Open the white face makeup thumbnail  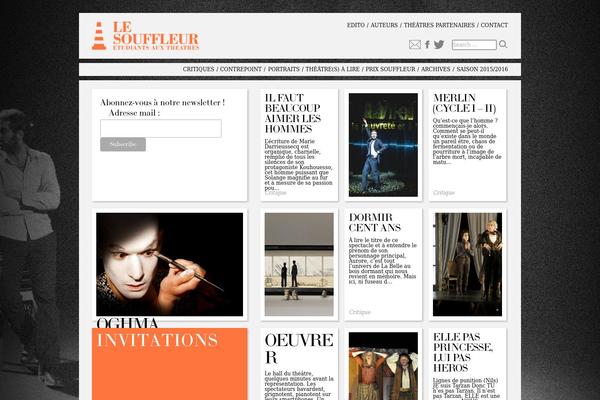click(x=170, y=264)
